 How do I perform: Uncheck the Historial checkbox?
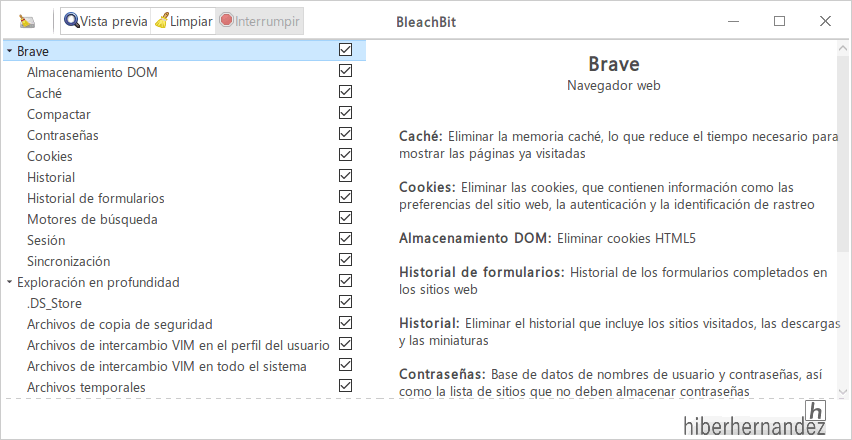tap(345, 175)
